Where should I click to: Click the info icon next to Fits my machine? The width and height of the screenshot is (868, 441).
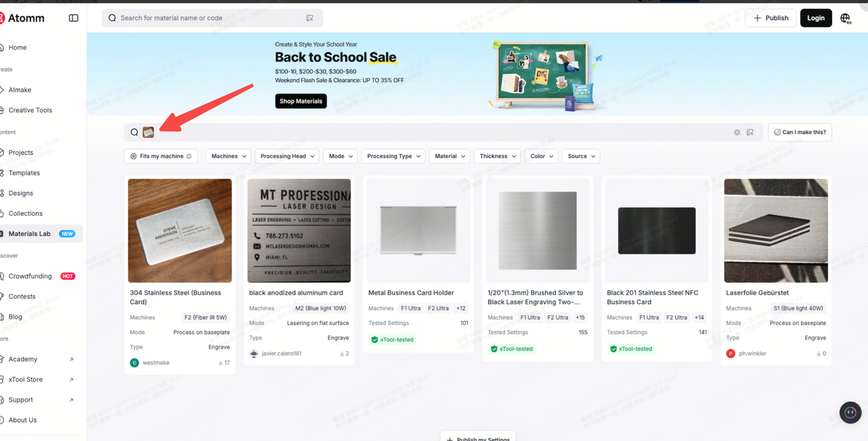coord(189,156)
